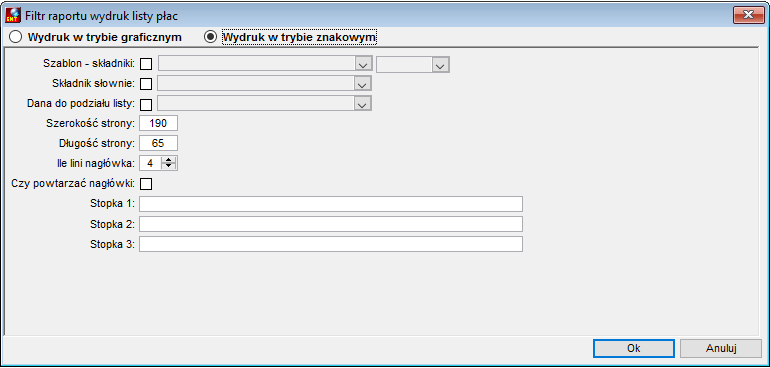This screenshot has height=368, width=770.
Task: Open the small dropdown next to Szablon
Action: point(413,64)
